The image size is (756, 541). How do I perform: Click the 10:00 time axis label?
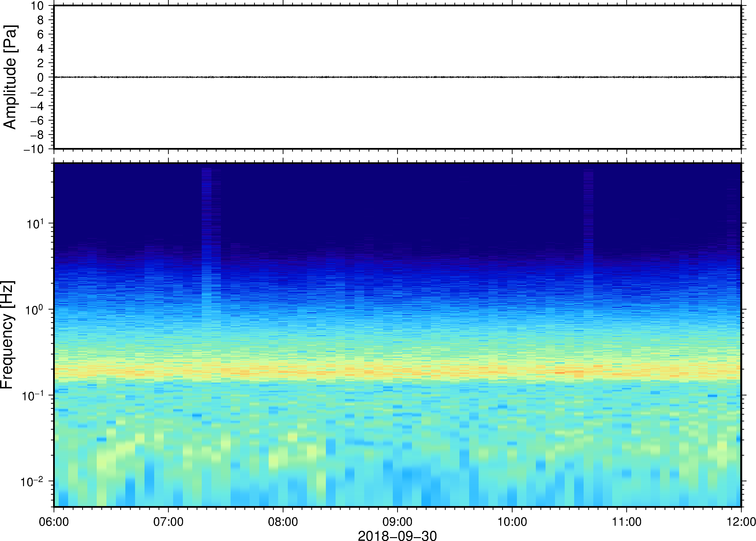[x=512, y=522]
